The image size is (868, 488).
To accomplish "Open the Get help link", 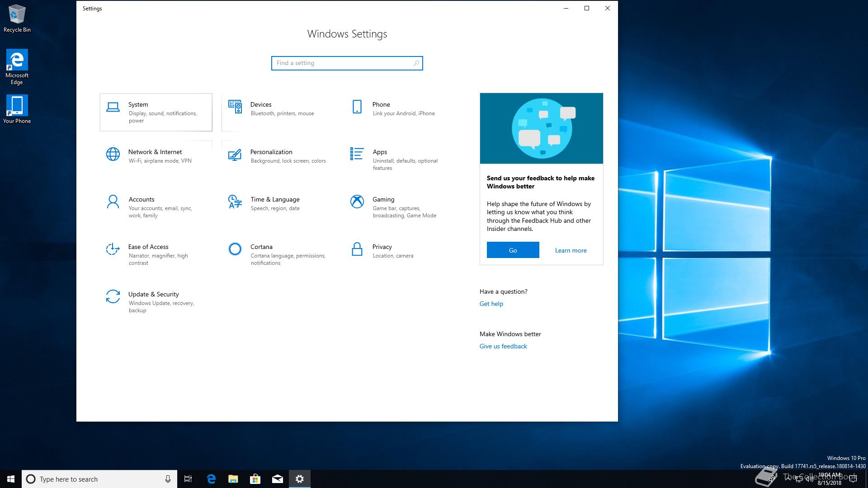I will (491, 304).
